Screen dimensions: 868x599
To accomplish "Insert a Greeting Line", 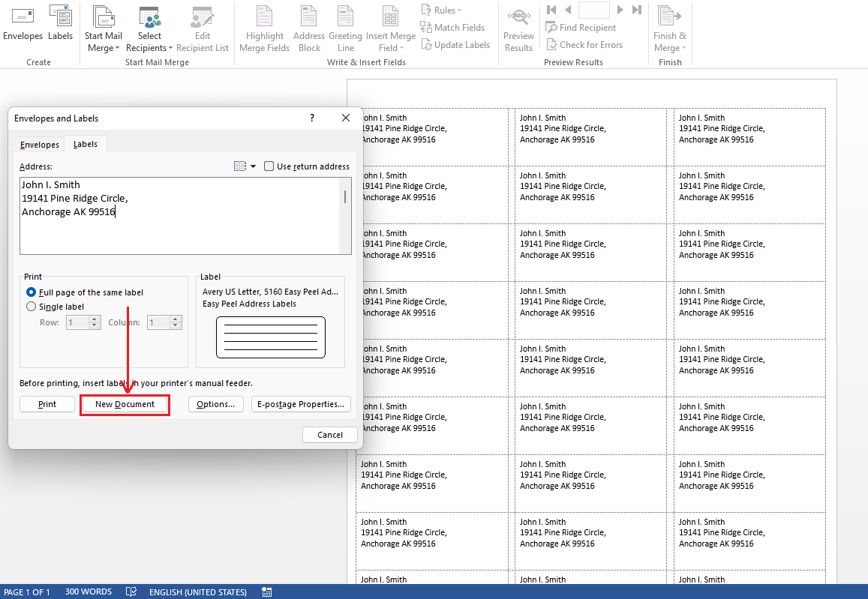I will coord(344,26).
